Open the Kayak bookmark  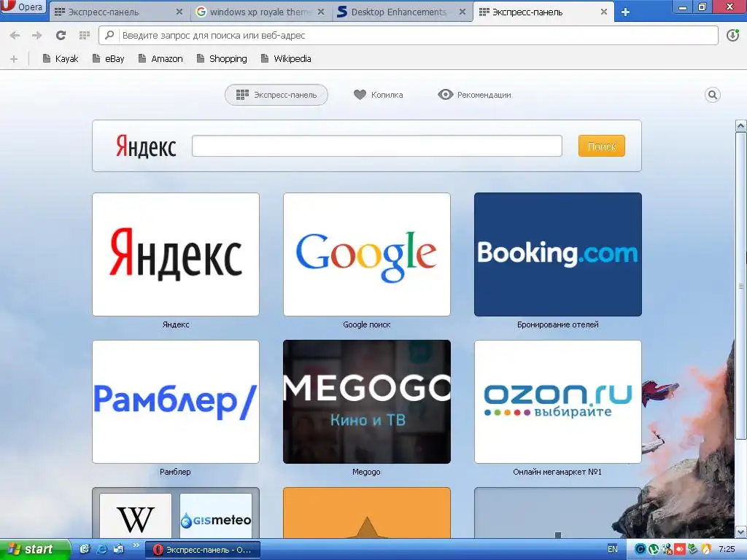click(x=61, y=58)
